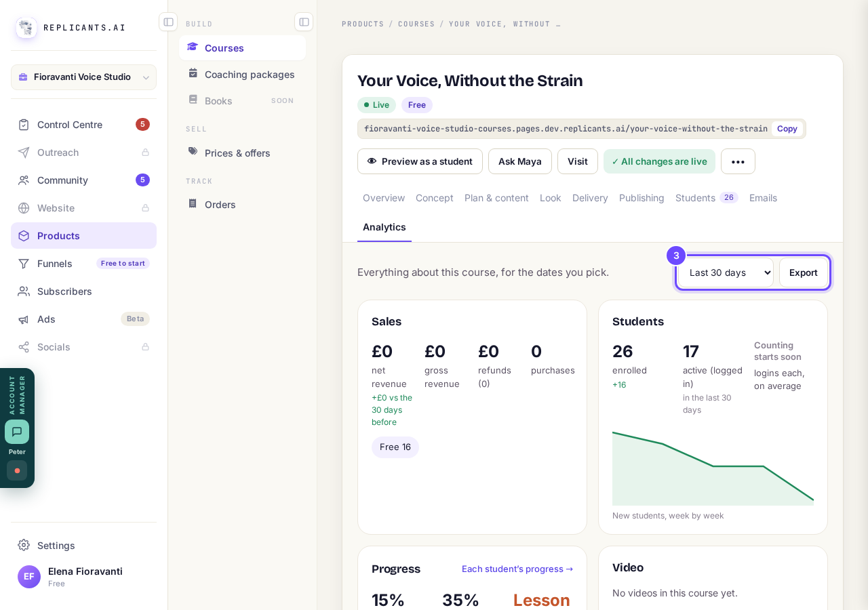
Task: Click the Courses graduation cap icon
Action: pyautogui.click(x=193, y=47)
